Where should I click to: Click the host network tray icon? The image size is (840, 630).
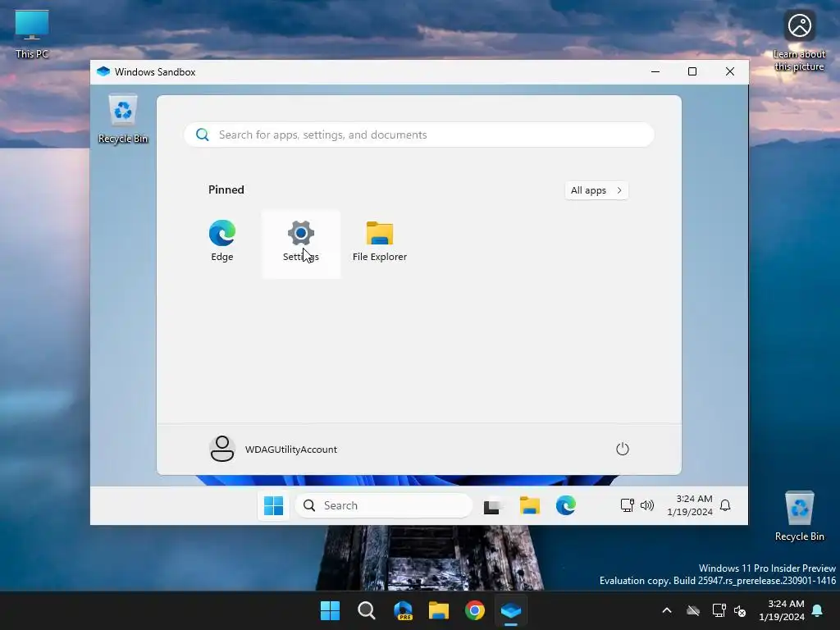tap(719, 610)
